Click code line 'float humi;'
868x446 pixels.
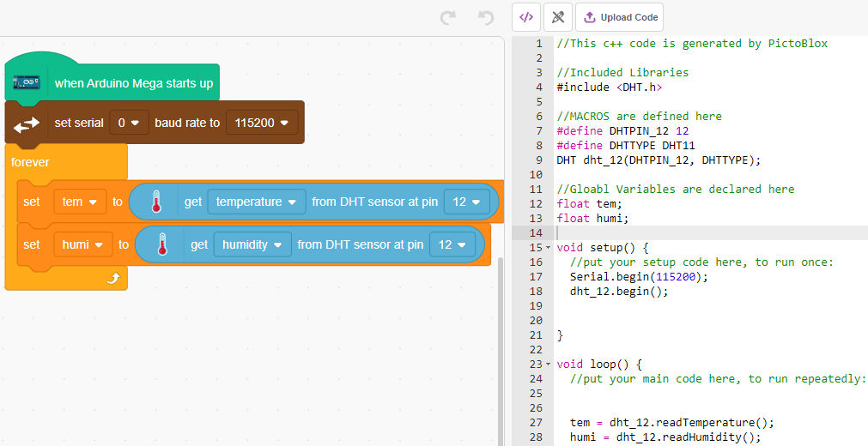click(x=593, y=219)
